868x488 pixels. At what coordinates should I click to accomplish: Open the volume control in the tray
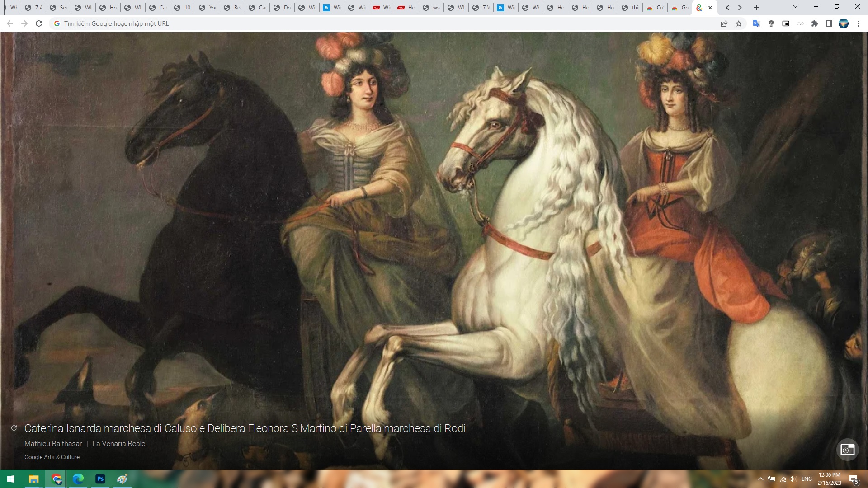[793, 479]
